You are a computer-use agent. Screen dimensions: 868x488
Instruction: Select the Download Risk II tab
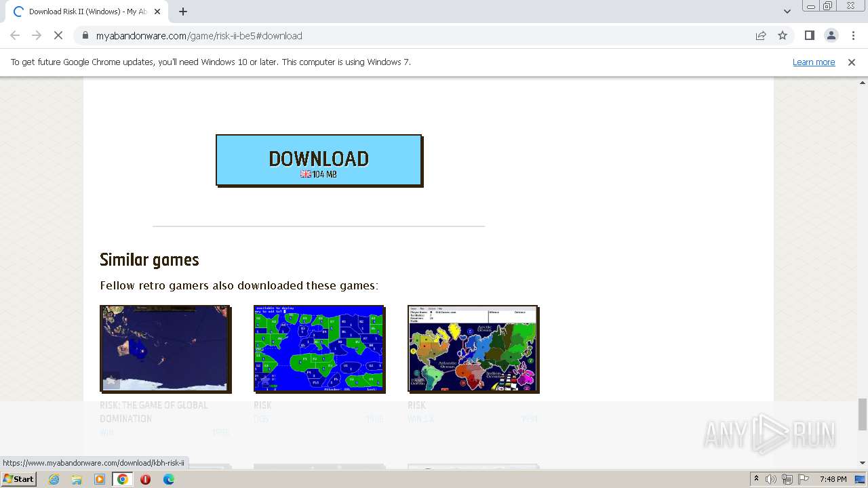(87, 12)
